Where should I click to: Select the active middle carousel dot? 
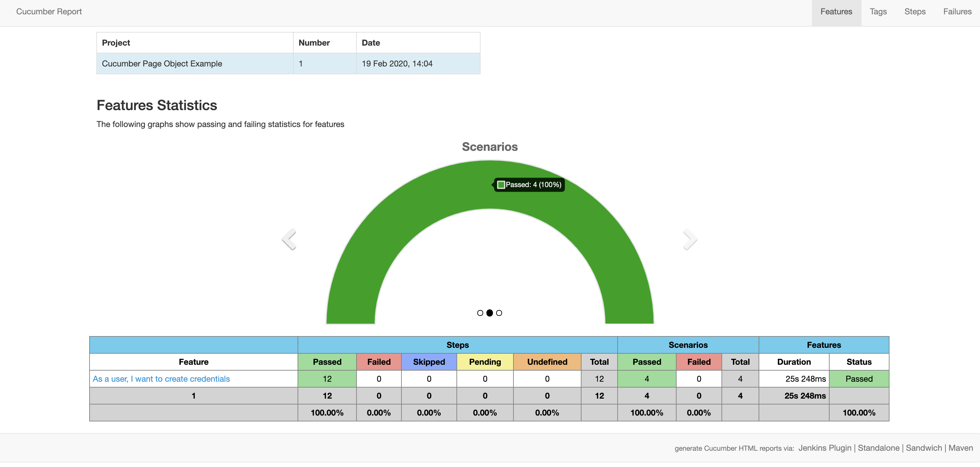pos(490,313)
